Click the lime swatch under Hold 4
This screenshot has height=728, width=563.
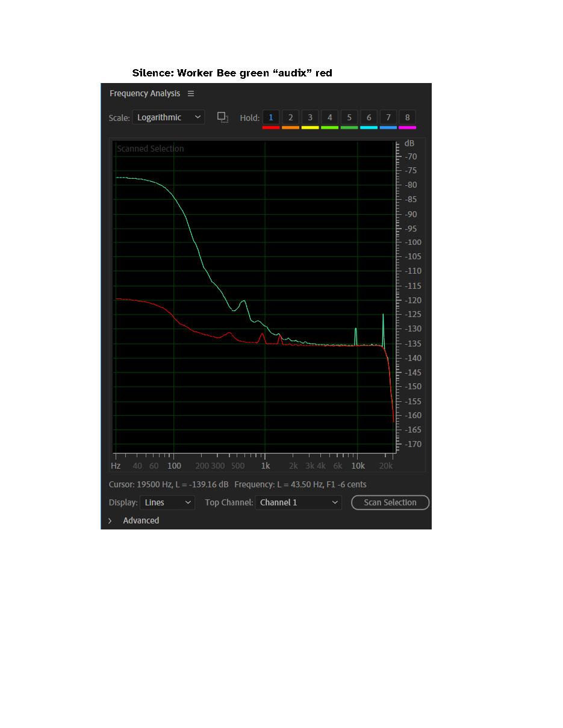[x=329, y=128]
